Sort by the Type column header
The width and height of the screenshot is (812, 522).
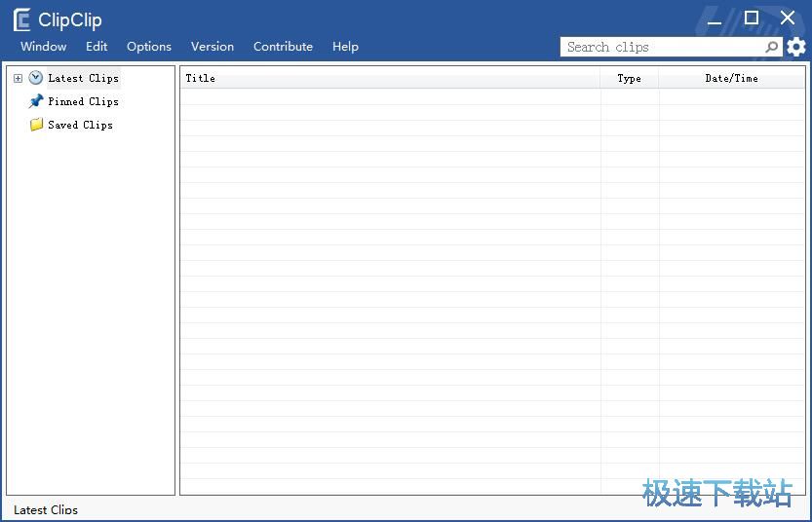point(629,78)
